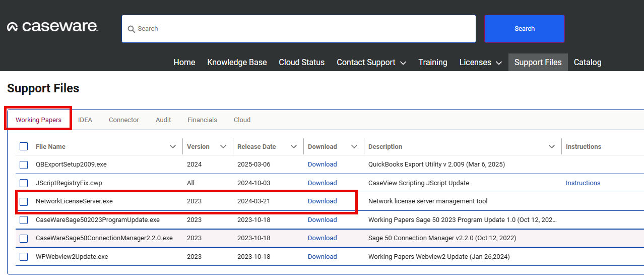
Task: Switch to the Financials tab
Action: [x=202, y=120]
